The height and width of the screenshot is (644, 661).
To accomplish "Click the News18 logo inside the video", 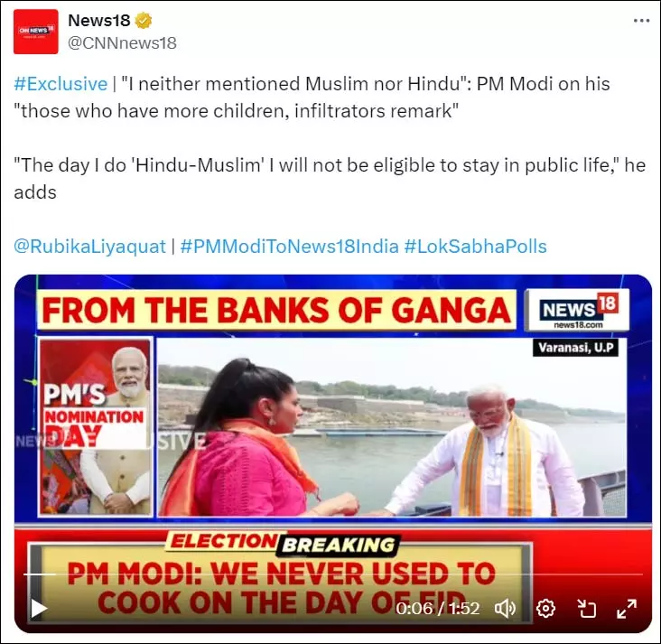I will (577, 310).
